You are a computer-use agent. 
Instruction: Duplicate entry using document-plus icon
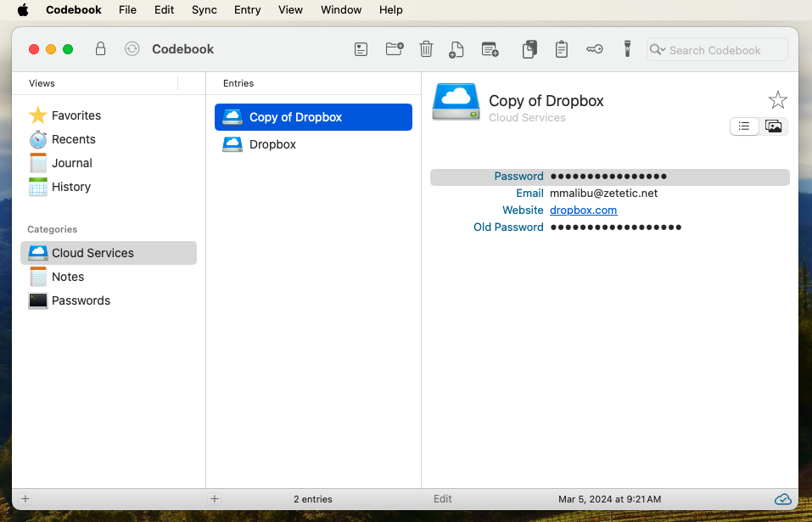(x=456, y=50)
